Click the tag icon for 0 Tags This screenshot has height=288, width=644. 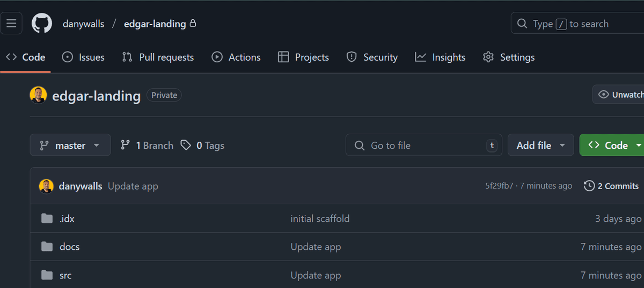(186, 145)
